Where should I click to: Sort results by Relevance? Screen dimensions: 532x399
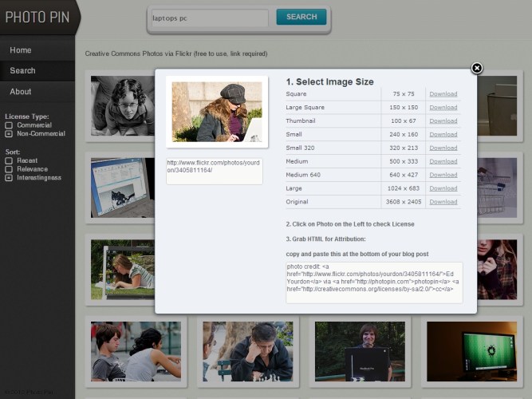[9, 169]
